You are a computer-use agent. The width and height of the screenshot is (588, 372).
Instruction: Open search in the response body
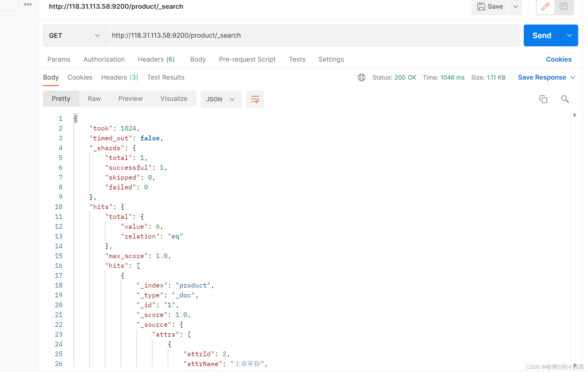[565, 99]
